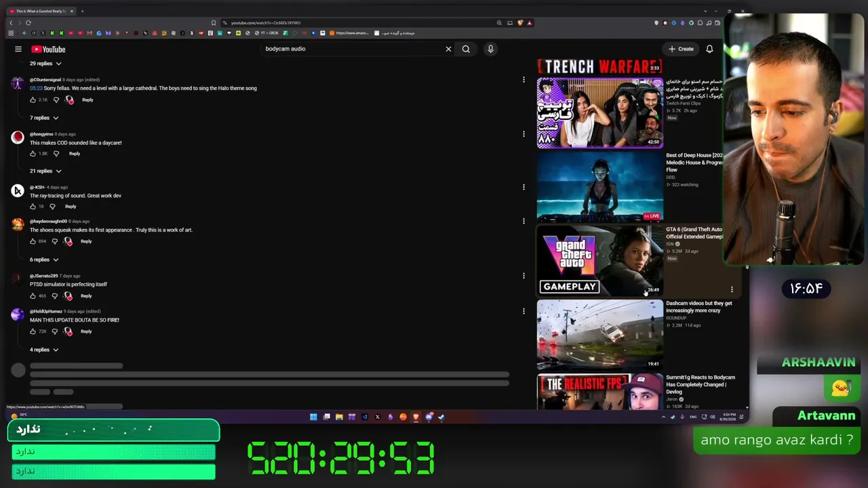Reload the page in the browser
The image size is (868, 488).
click(28, 22)
